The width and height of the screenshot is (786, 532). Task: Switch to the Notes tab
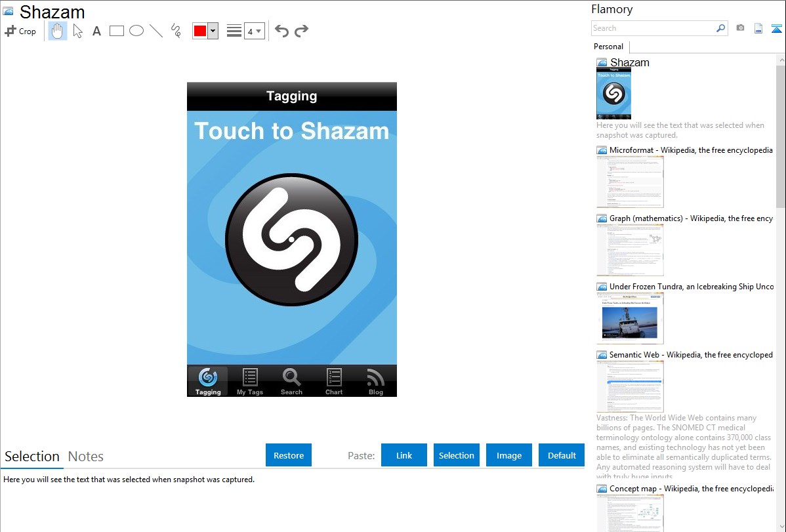click(86, 457)
